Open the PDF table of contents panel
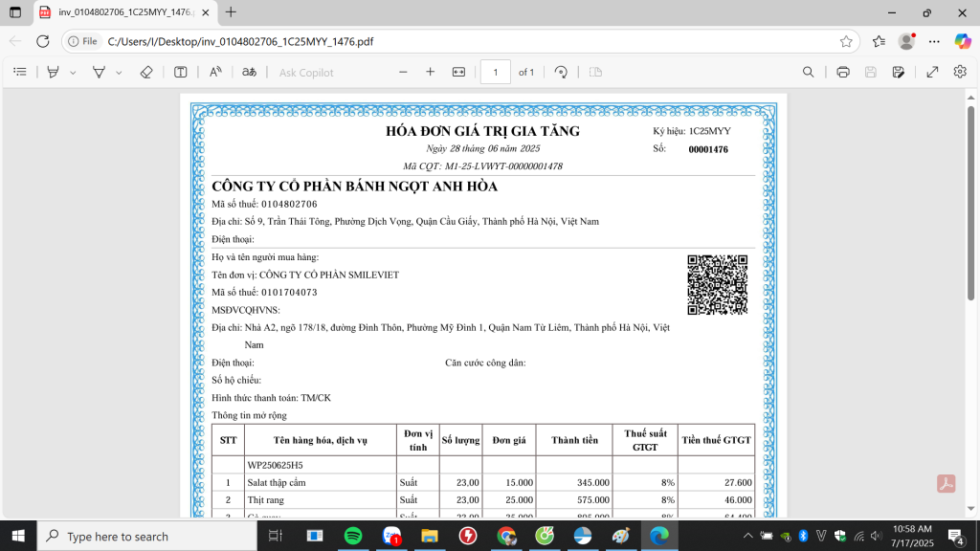 (x=20, y=72)
